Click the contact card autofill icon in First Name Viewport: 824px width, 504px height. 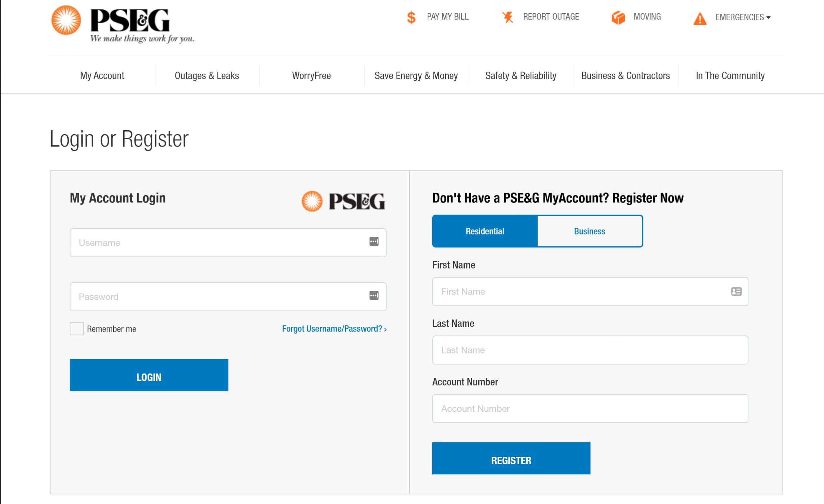point(736,291)
